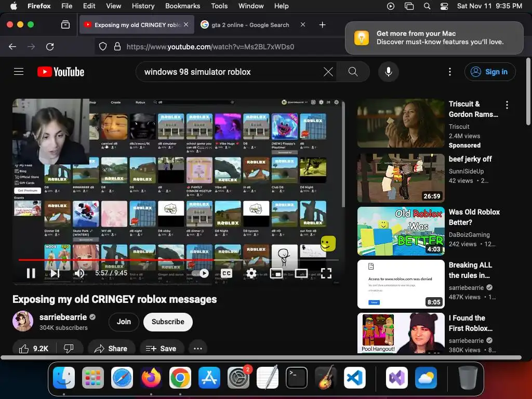
Task: Open the Firefox History menu
Action: click(143, 6)
